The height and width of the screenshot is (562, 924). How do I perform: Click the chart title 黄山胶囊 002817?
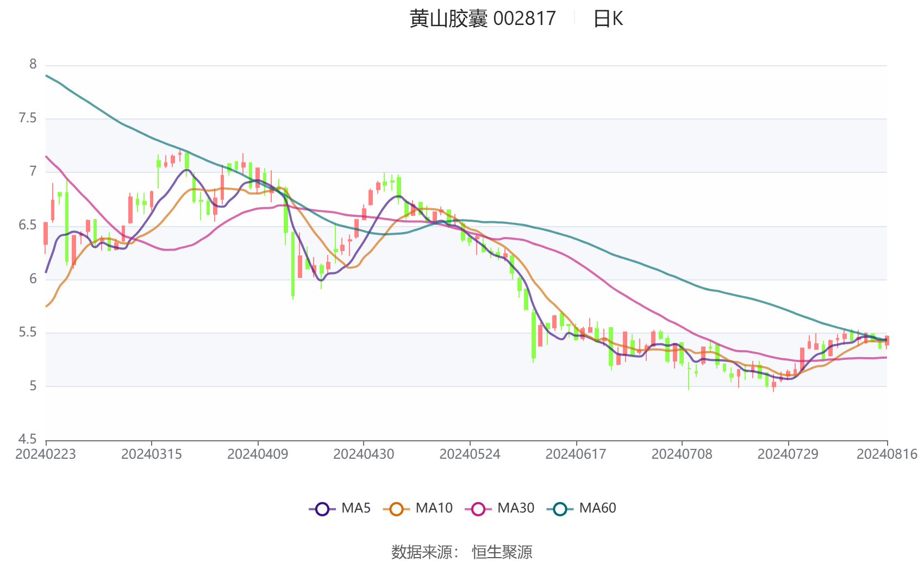click(x=483, y=18)
